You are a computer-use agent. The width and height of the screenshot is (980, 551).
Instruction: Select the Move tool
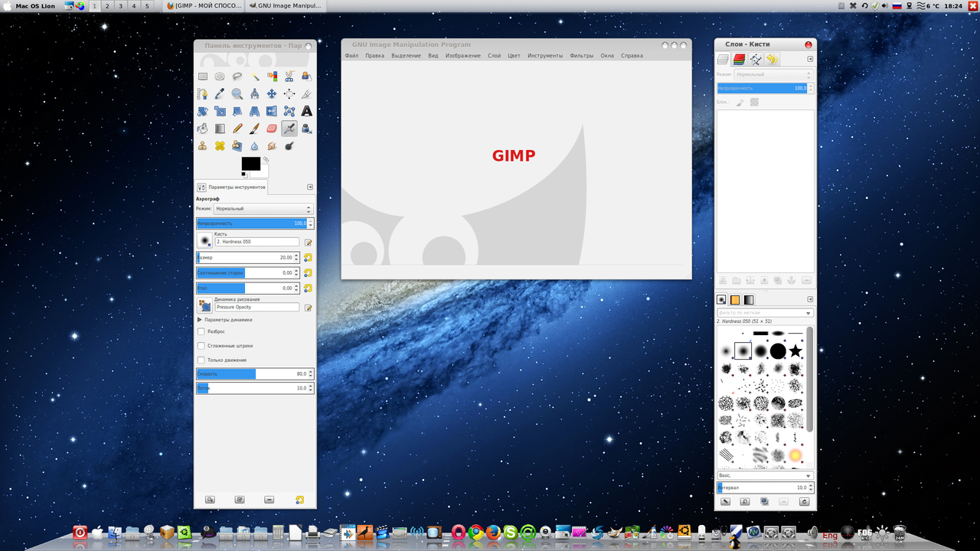(272, 94)
